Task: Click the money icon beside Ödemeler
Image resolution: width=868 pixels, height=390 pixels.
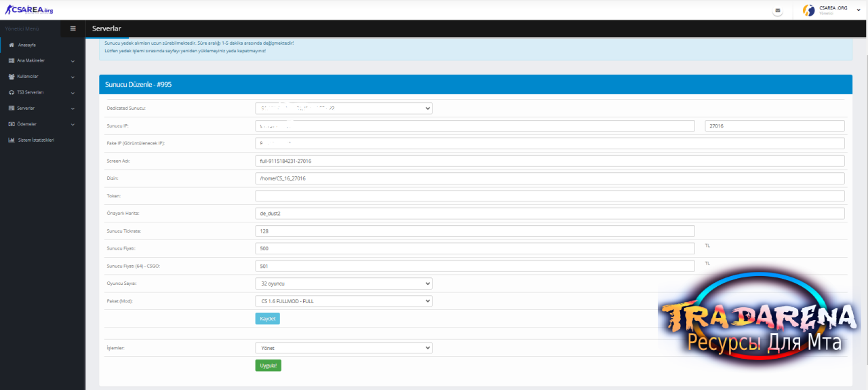Action: click(12, 124)
